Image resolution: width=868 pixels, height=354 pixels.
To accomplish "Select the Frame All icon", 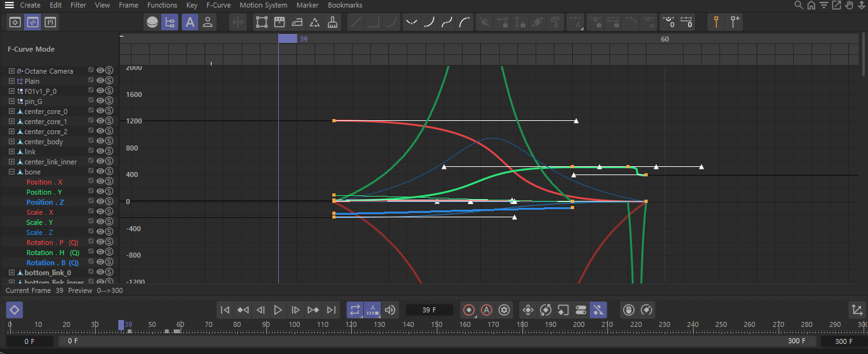I will (262, 23).
